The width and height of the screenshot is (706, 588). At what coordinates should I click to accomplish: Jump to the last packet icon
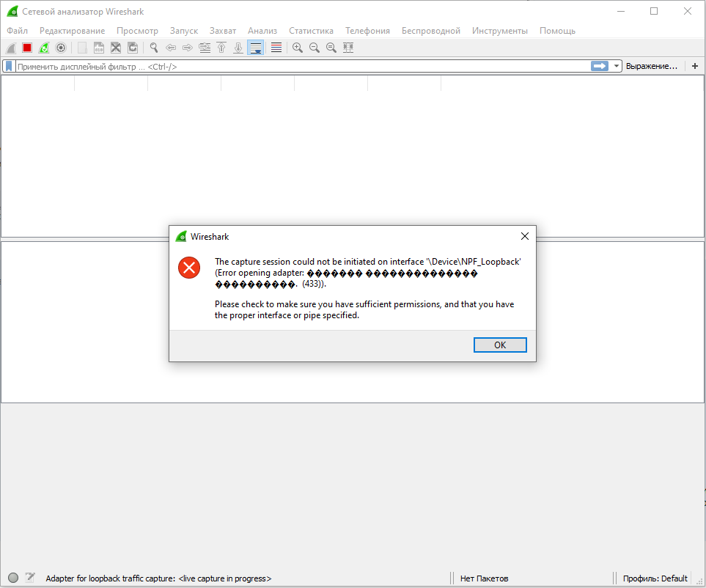(238, 48)
